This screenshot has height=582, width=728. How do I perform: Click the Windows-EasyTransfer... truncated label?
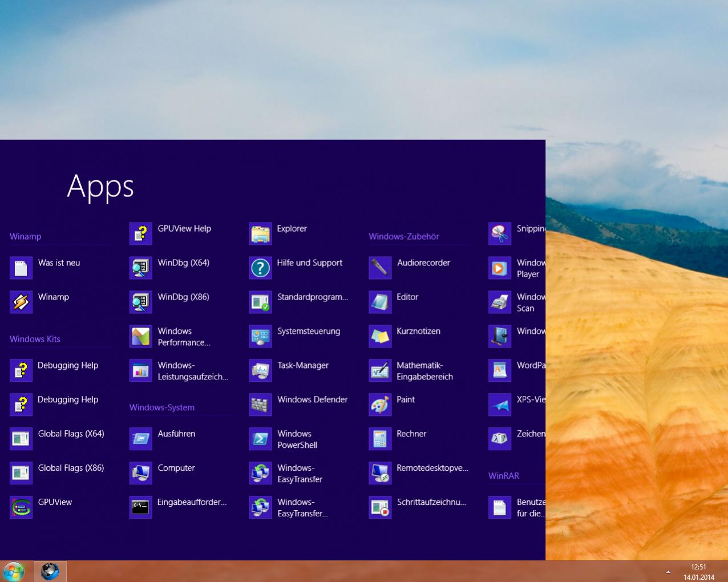click(x=302, y=508)
